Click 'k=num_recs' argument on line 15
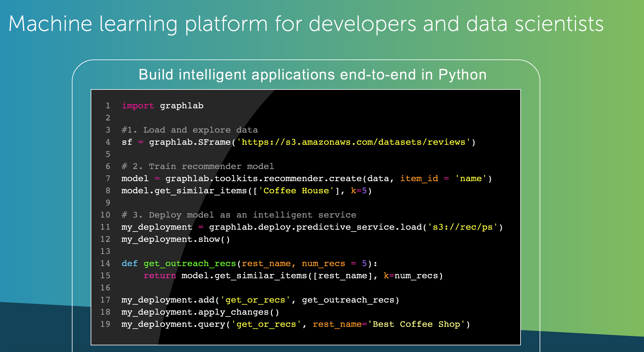This screenshot has height=352, width=644. tap(411, 276)
